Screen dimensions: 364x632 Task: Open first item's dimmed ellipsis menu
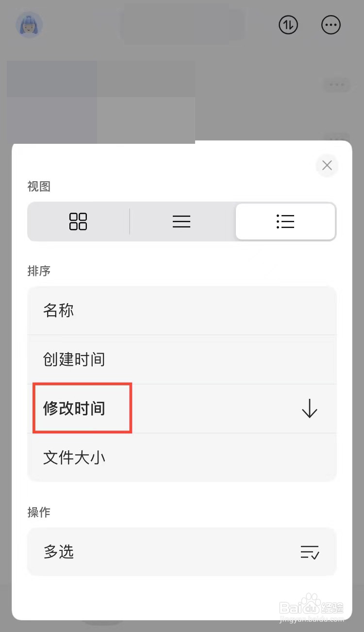tap(336, 85)
